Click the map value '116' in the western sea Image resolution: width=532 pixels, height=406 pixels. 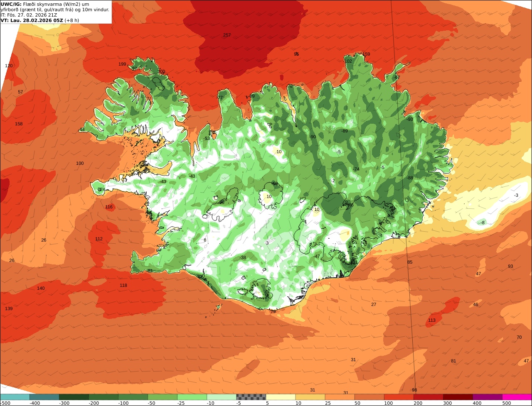pos(109,207)
